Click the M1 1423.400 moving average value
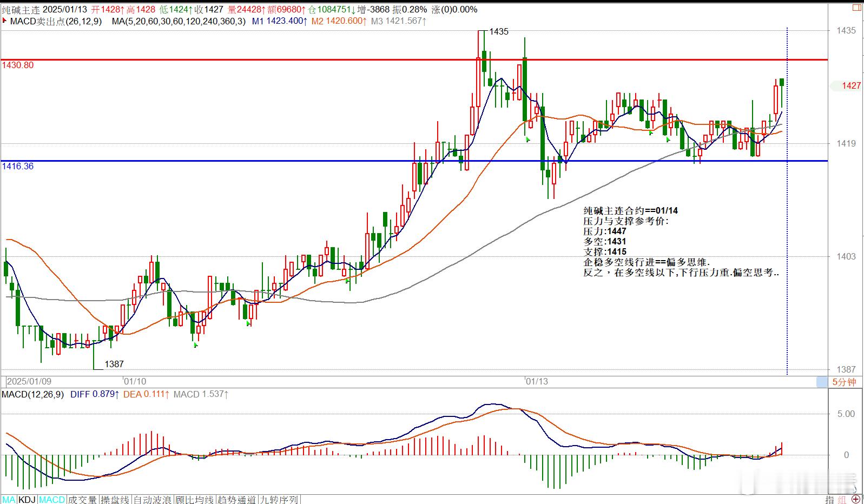This screenshot has width=864, height=504. (x=280, y=22)
